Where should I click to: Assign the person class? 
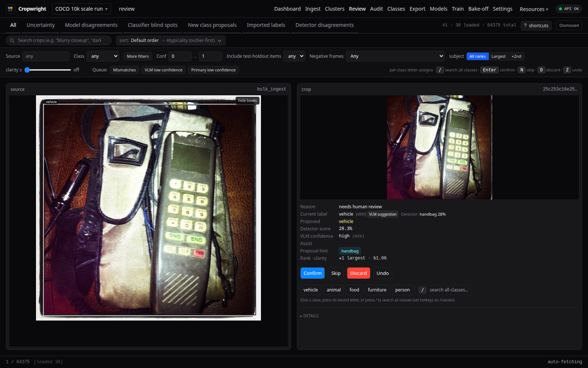pyautogui.click(x=402, y=290)
